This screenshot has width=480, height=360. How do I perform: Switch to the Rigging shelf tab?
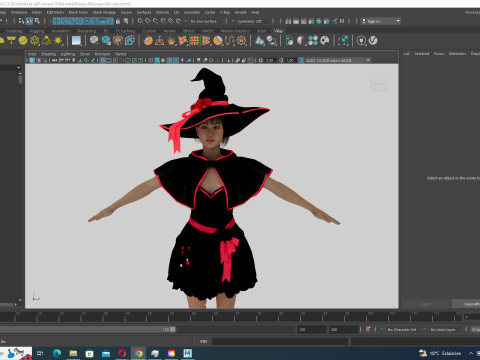tap(37, 31)
